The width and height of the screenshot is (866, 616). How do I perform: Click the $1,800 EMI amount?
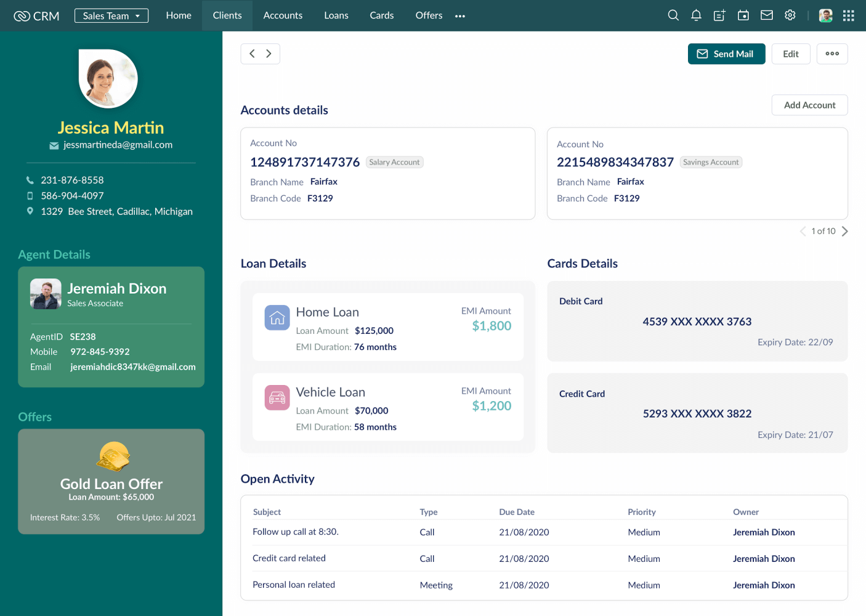coord(492,326)
